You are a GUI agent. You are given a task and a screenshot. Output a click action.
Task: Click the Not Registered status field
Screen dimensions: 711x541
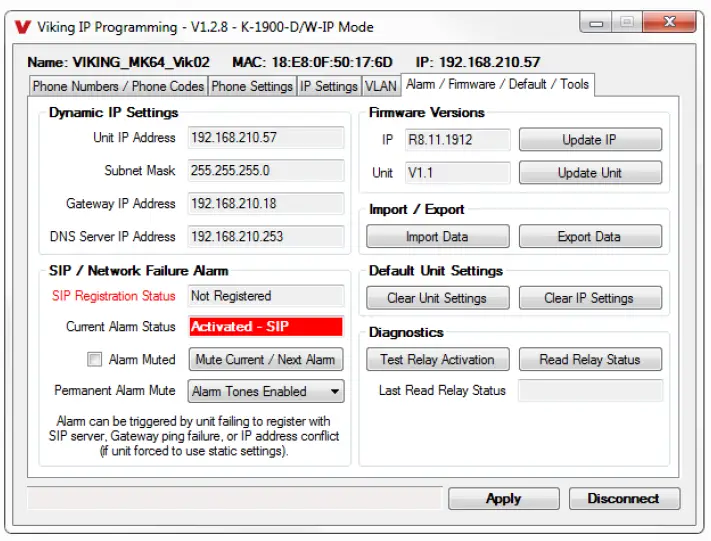[x=266, y=296]
